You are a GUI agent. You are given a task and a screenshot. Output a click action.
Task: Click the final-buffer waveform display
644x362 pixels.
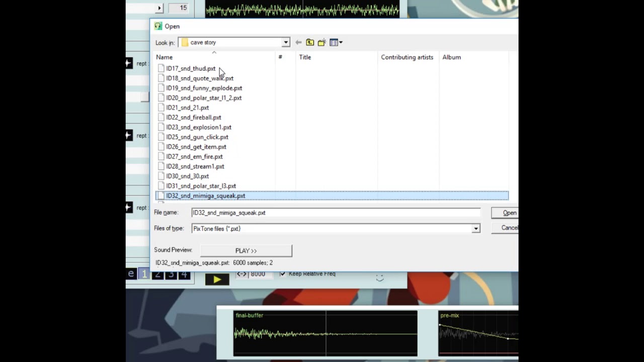tap(325, 333)
